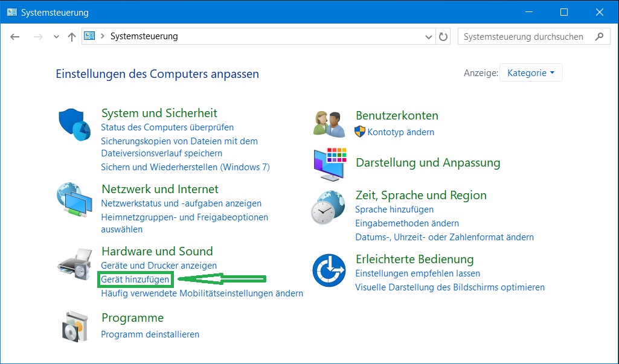Image resolution: width=619 pixels, height=364 pixels.
Task: Click the Systemsteuerung title bar icon
Action: click(x=12, y=12)
